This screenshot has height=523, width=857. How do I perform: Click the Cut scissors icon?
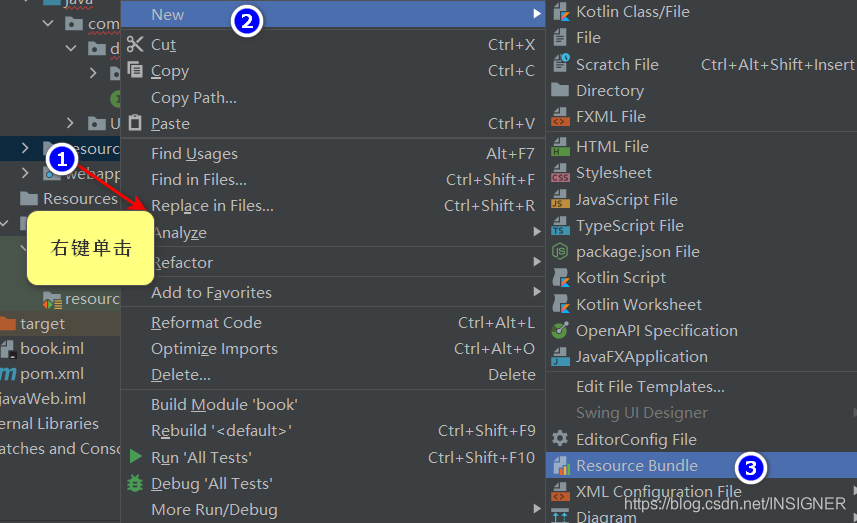(135, 44)
